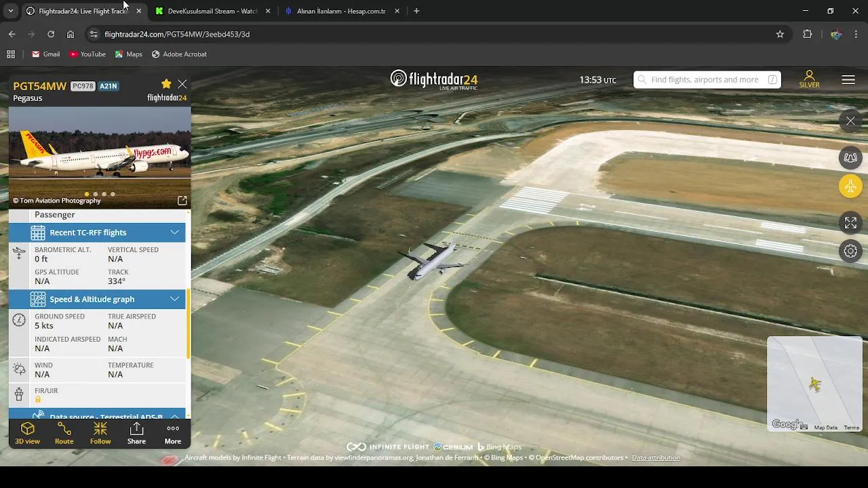This screenshot has height=488, width=868.
Task: Open Chrome three-dot menu
Action: [x=857, y=34]
